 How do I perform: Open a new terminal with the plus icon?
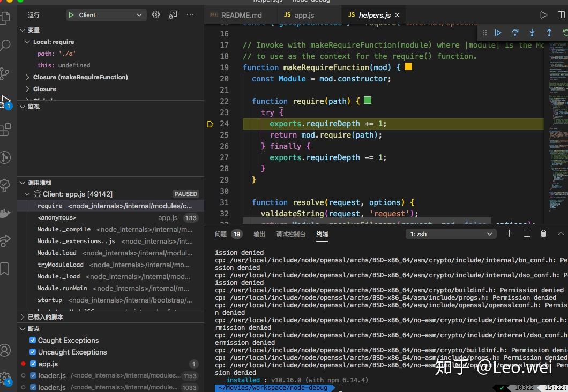pos(509,233)
